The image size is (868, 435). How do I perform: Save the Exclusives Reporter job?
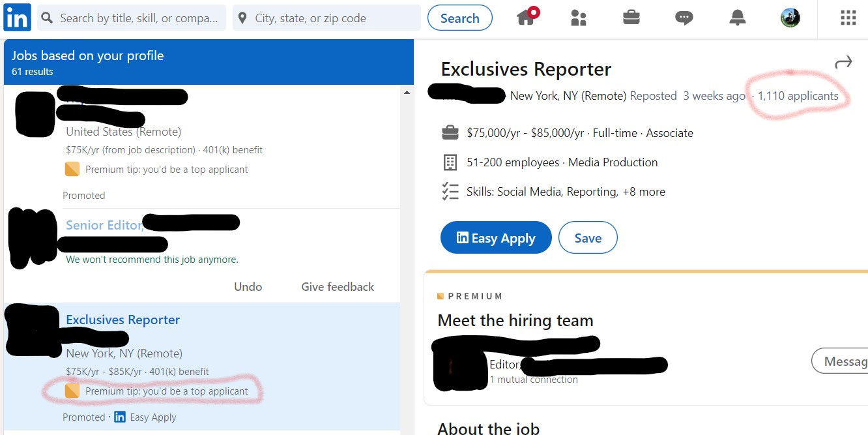(x=588, y=238)
